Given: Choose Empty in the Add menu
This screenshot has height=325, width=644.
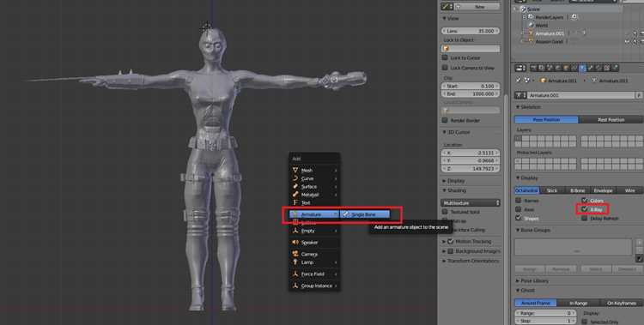Looking at the screenshot, I should [x=314, y=231].
